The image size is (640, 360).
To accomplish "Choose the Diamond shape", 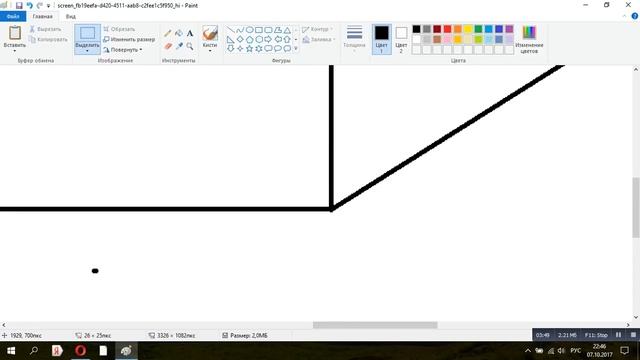I will click(x=240, y=40).
